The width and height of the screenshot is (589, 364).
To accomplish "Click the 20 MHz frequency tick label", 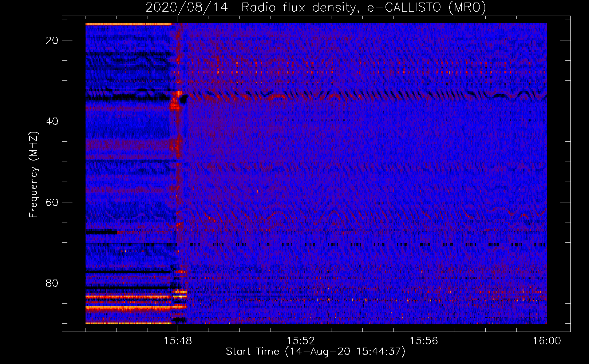I will point(52,40).
